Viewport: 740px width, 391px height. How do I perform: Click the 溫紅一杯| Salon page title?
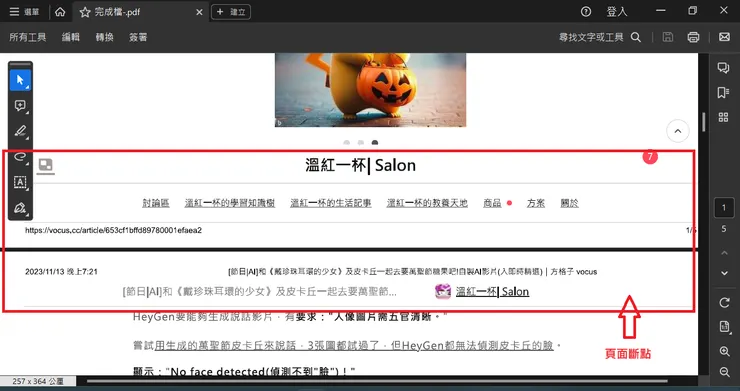(x=361, y=165)
